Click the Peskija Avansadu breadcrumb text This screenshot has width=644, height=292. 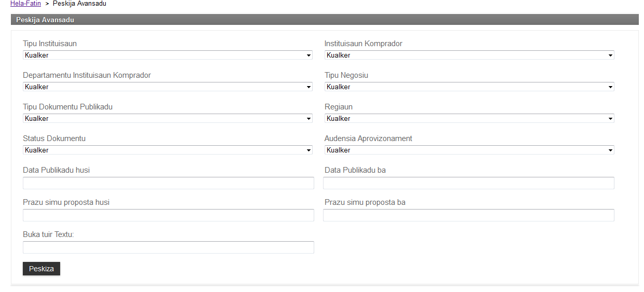(79, 4)
